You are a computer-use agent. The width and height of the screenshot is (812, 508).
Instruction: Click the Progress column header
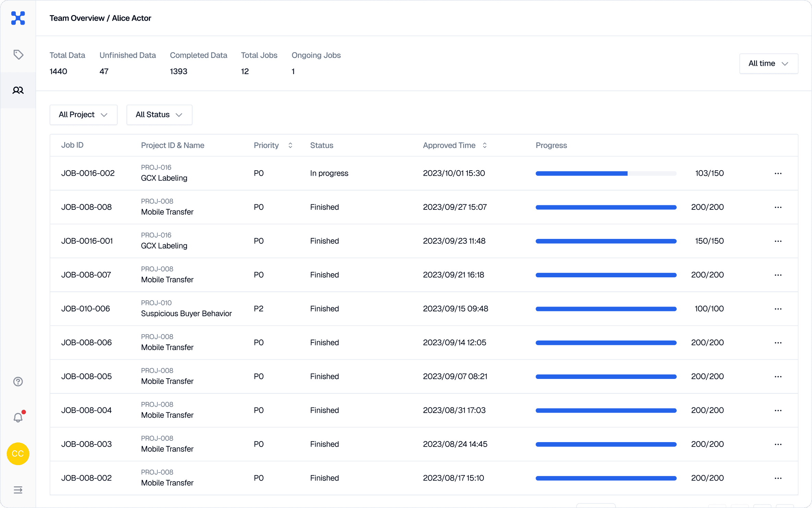click(551, 145)
